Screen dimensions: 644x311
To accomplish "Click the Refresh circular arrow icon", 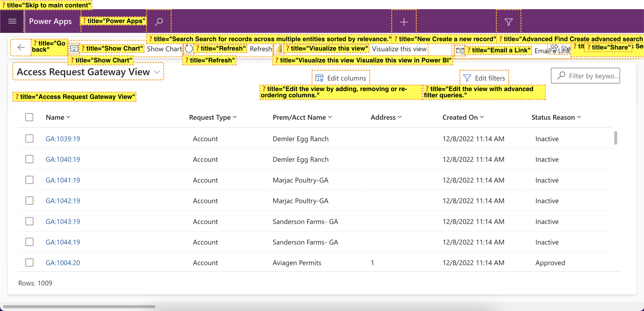I will 189,49.
